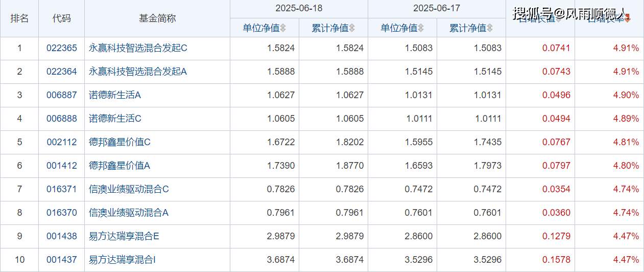Select daily growth value 0.0743
Viewport: 644px width, 272px height.
click(x=556, y=72)
